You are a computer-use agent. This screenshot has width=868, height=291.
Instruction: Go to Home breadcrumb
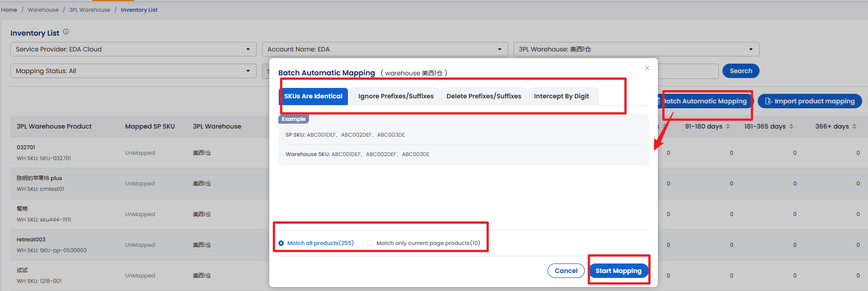click(x=9, y=10)
